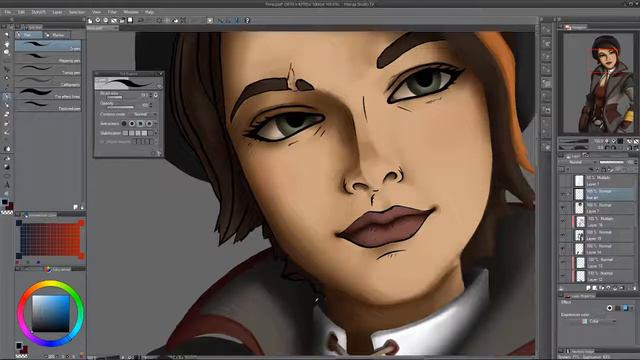Expand the Anti-aliasing row arrow
The height and width of the screenshot is (360, 640).
click(157, 123)
